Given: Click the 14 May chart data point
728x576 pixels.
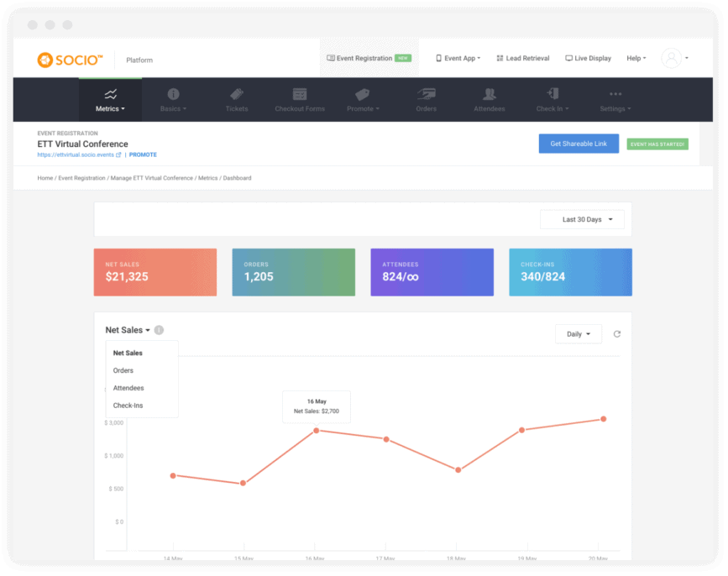Looking at the screenshot, I should coord(173,476).
